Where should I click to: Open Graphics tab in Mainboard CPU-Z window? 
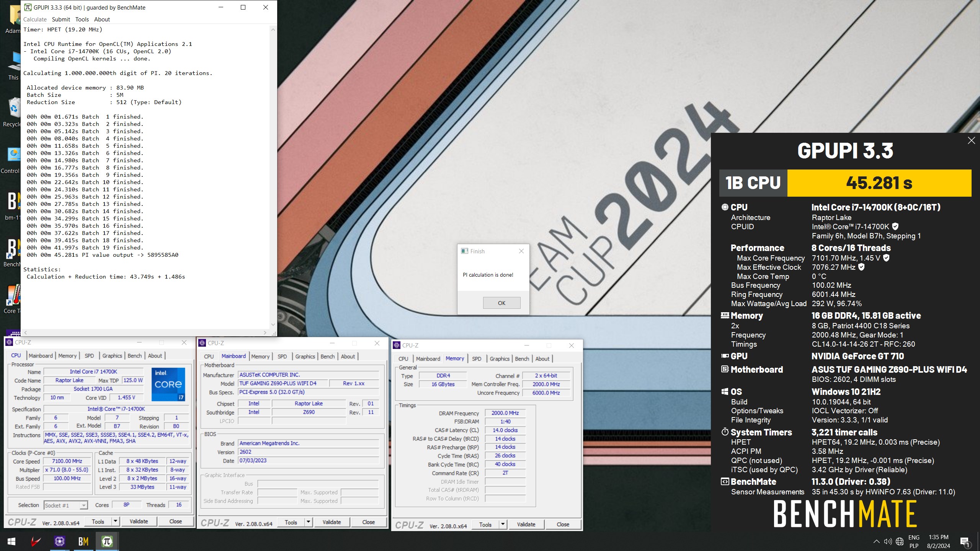click(305, 356)
